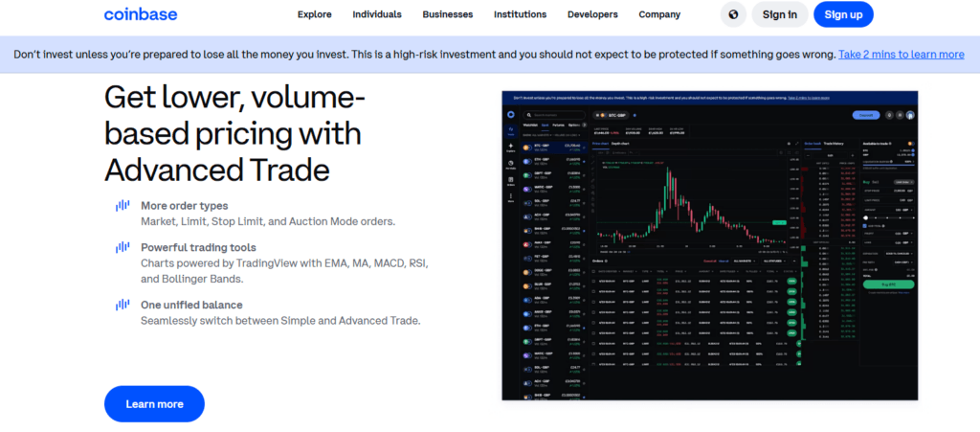Click the BLUR-GBP market row in preview
Image resolution: width=980 pixels, height=432 pixels.
(x=554, y=285)
